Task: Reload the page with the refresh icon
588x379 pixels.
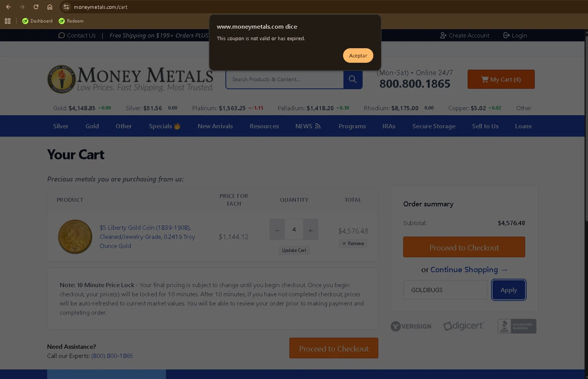Action: [x=36, y=7]
